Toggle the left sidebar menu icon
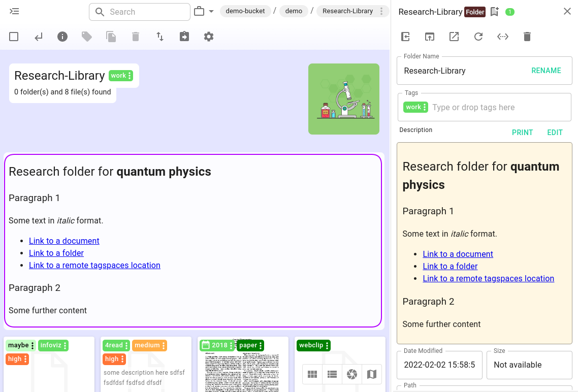Screen dimensions: 578x392 tap(14, 11)
